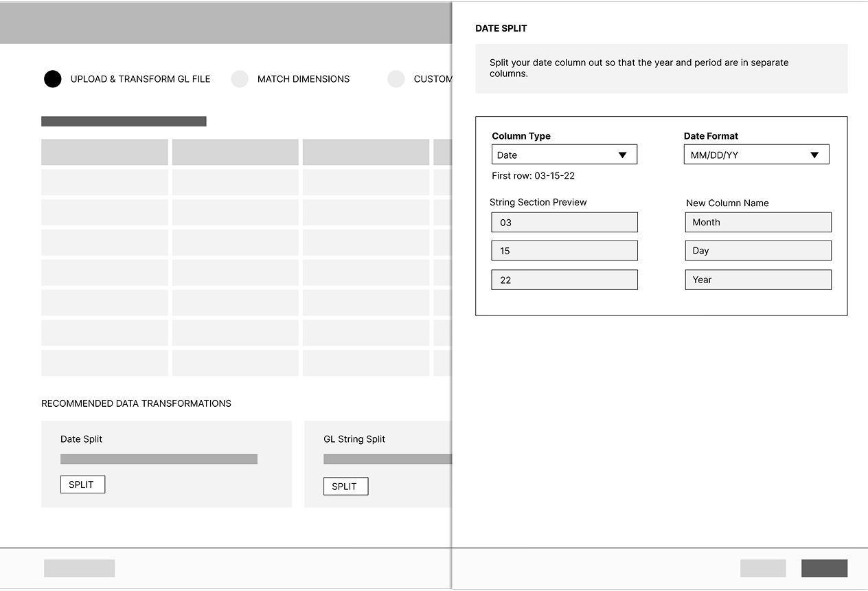This screenshot has height=591, width=868.
Task: Click the Date Format label
Action: pos(711,136)
